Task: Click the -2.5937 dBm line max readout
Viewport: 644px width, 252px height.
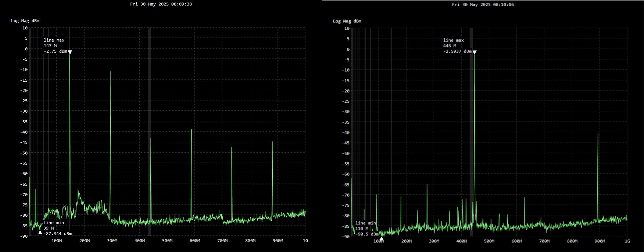Action: coord(457,52)
